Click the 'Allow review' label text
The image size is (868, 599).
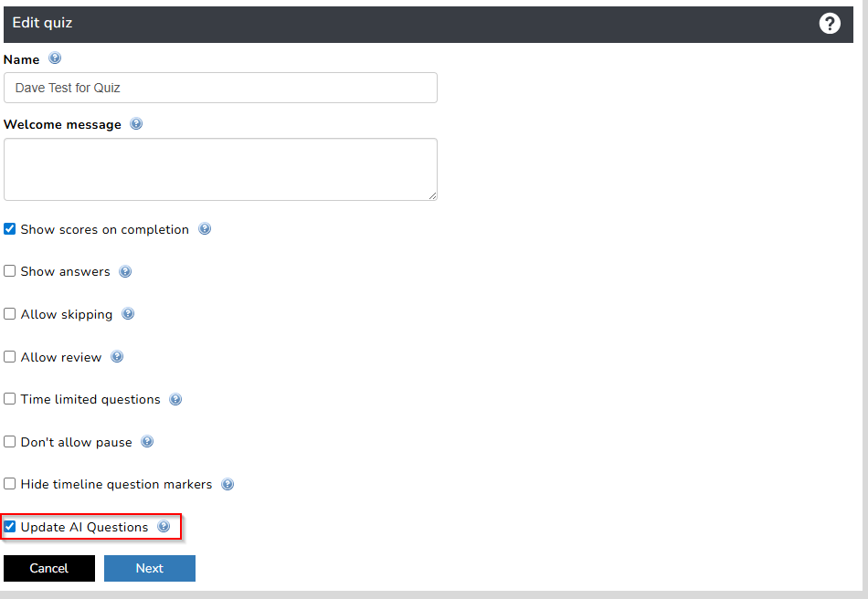(x=61, y=357)
